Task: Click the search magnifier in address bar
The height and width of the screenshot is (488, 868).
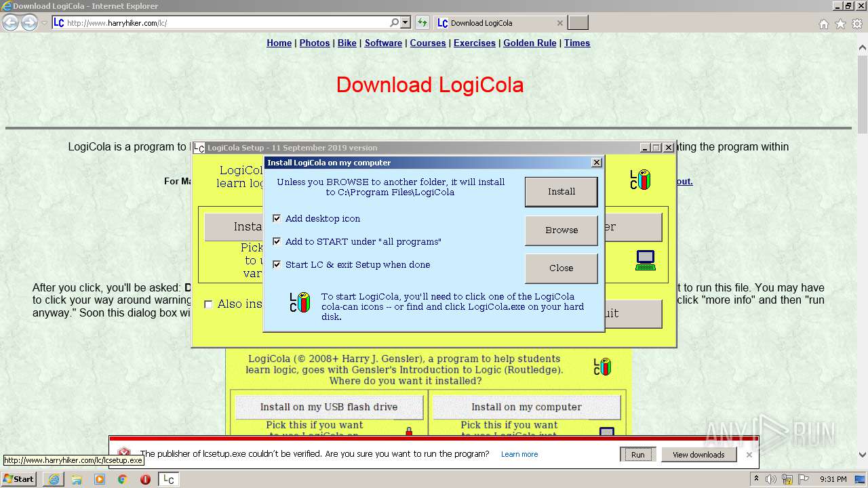Action: pos(394,22)
